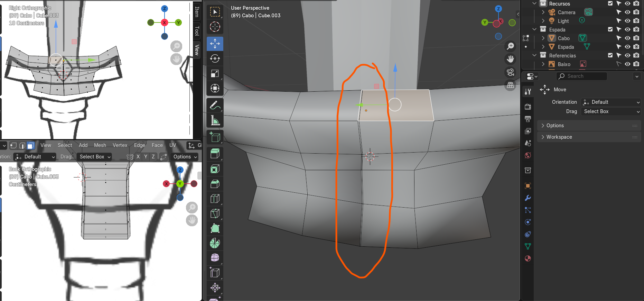Select the Annotate pencil tool
Image resolution: width=644 pixels, height=301 pixels.
[215, 105]
